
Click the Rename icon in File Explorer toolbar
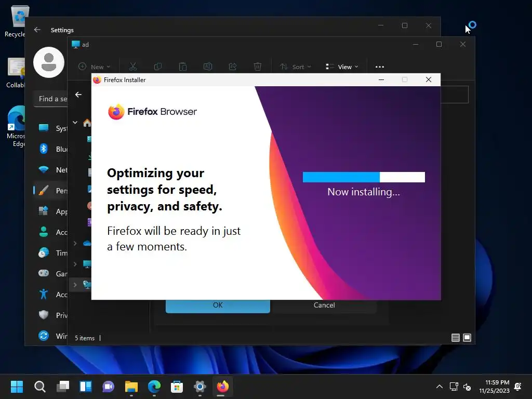tap(208, 66)
